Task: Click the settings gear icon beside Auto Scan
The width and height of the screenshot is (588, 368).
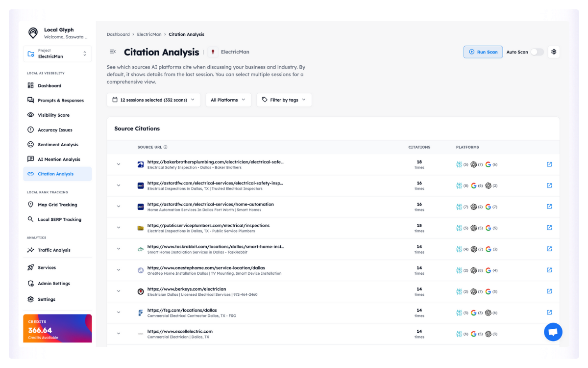Action: click(554, 52)
